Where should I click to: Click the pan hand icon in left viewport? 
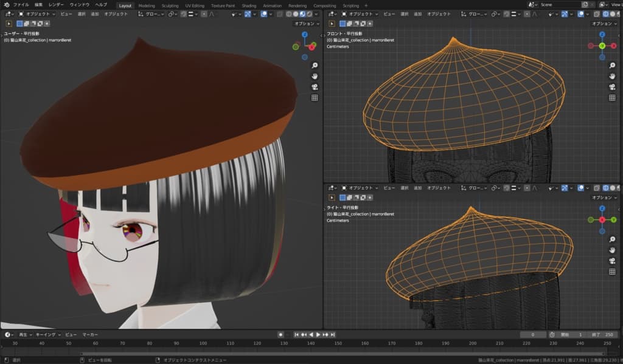click(315, 76)
